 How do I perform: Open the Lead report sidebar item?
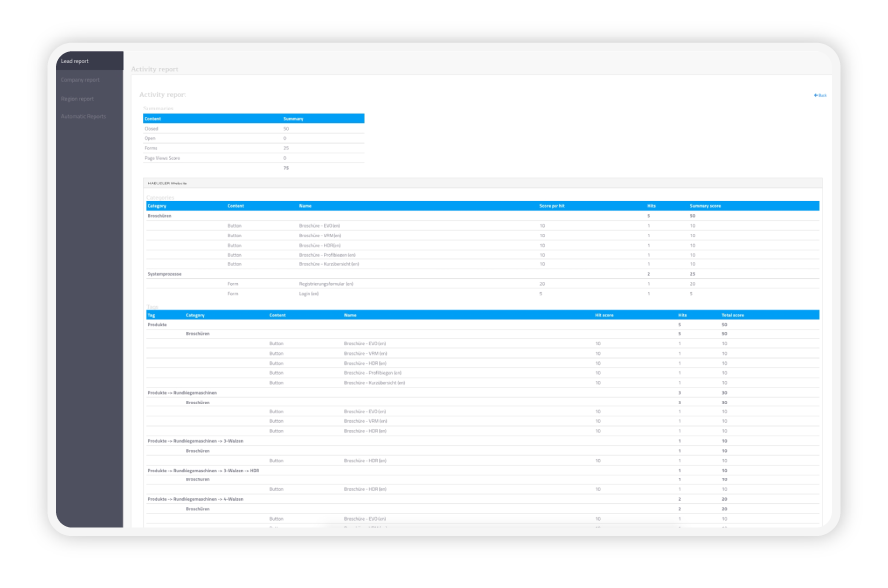pos(75,61)
